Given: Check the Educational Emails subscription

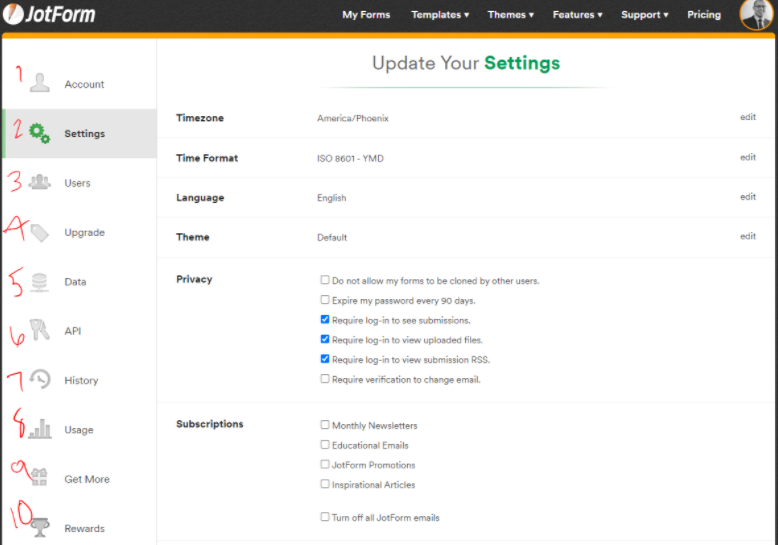Looking at the screenshot, I should (x=325, y=445).
